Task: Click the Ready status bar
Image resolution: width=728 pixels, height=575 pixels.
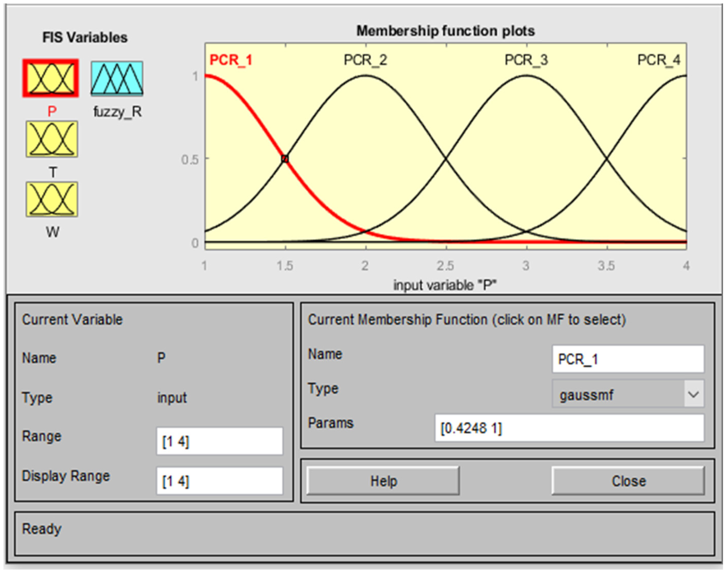Action: (x=364, y=534)
